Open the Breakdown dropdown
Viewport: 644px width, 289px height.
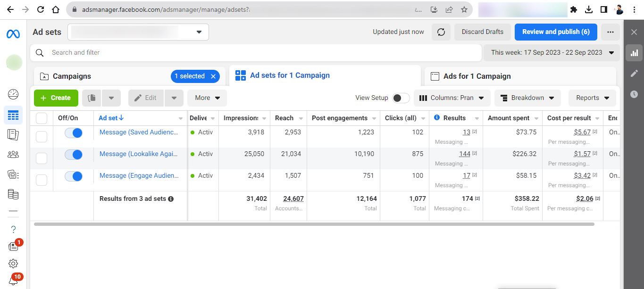coord(527,98)
